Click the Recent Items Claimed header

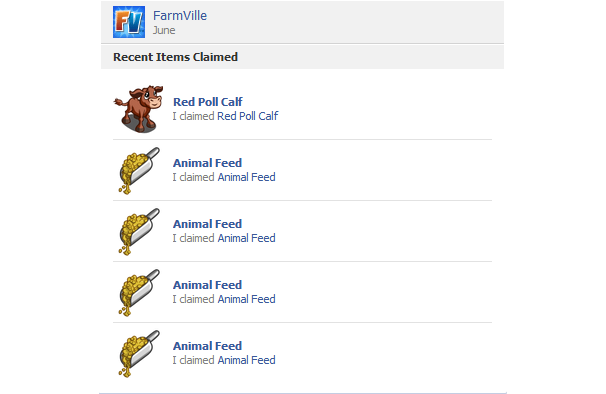(175, 57)
